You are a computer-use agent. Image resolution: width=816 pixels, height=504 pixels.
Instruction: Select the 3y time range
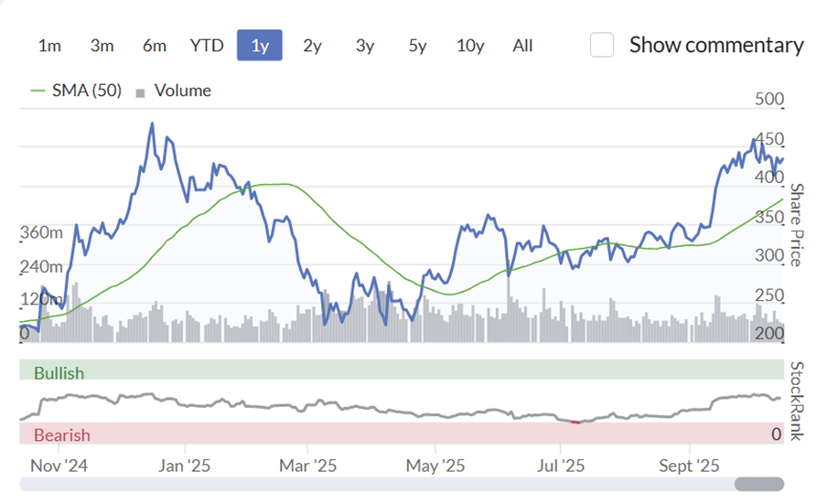[x=365, y=46]
